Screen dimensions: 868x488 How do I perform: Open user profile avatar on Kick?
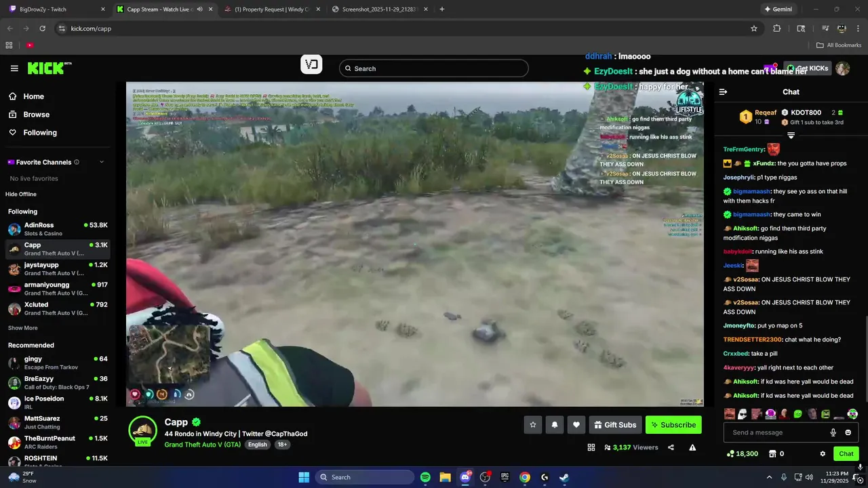842,68
